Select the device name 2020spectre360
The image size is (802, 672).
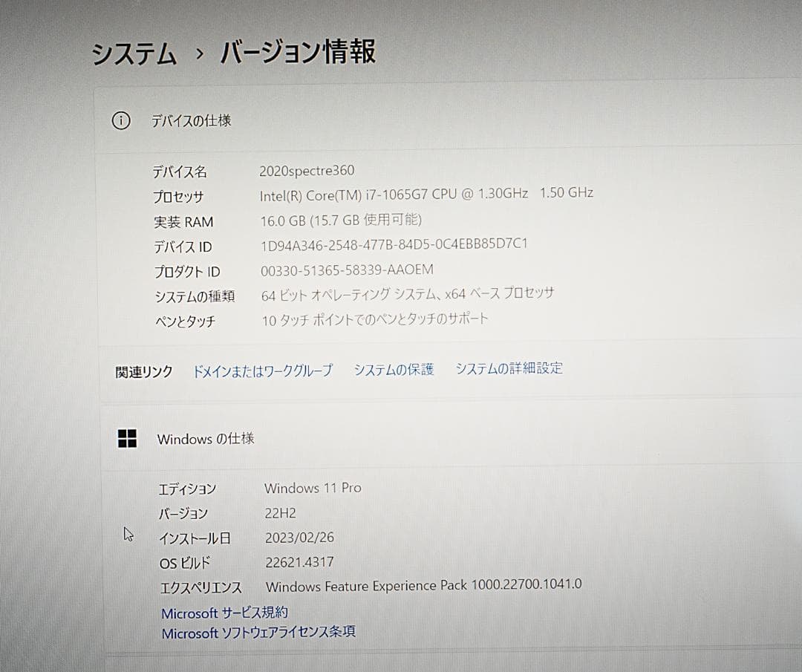click(307, 171)
